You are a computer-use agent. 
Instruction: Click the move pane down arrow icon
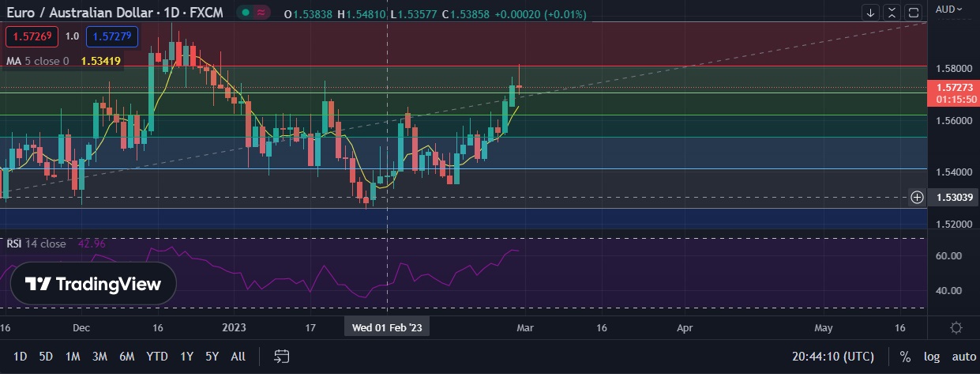point(870,13)
